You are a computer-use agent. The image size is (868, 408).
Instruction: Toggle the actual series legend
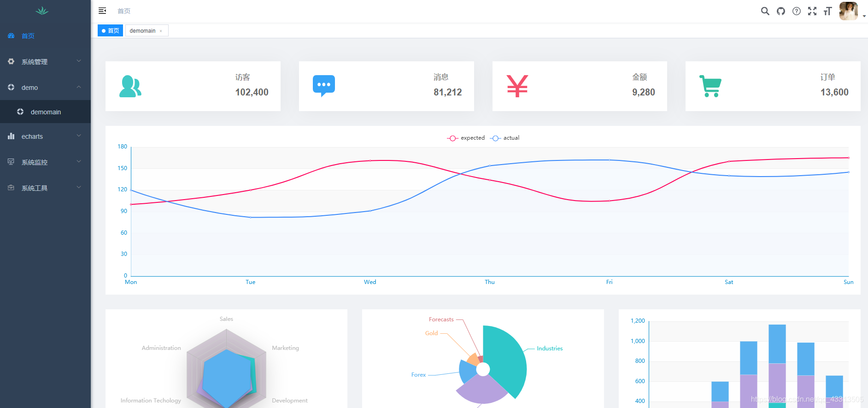[504, 138]
